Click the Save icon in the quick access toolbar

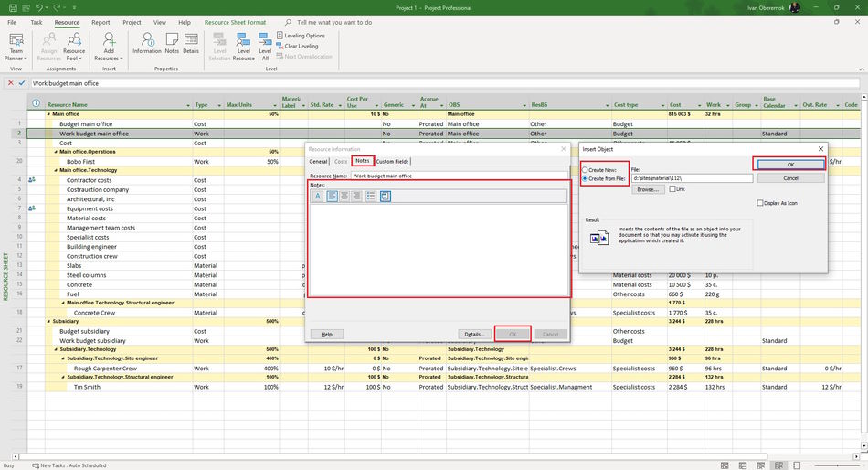click(x=13, y=7)
